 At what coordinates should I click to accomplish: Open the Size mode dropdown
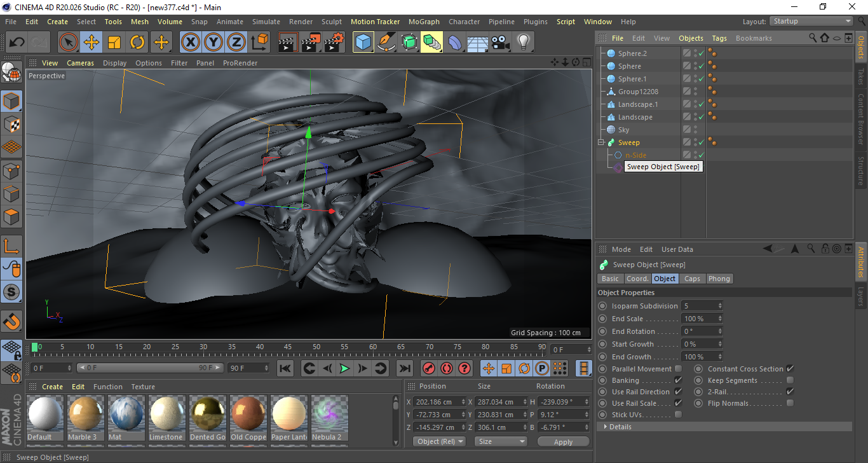coord(501,441)
